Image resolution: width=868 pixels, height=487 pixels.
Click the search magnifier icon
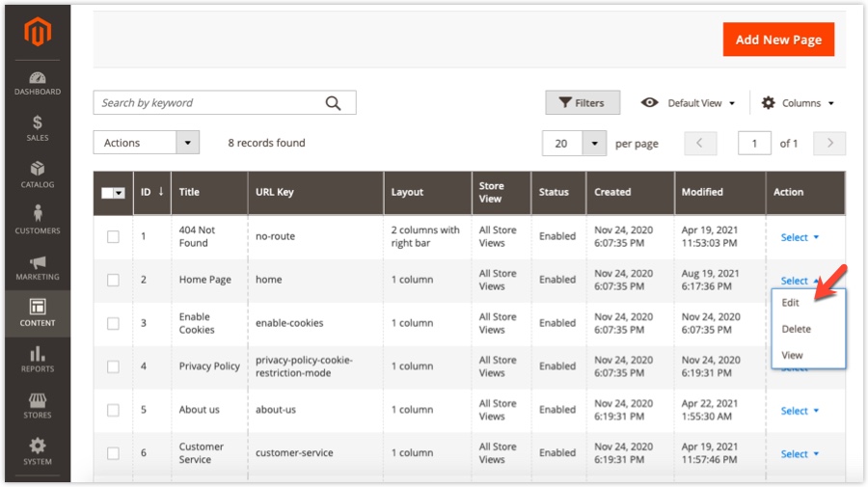click(334, 103)
